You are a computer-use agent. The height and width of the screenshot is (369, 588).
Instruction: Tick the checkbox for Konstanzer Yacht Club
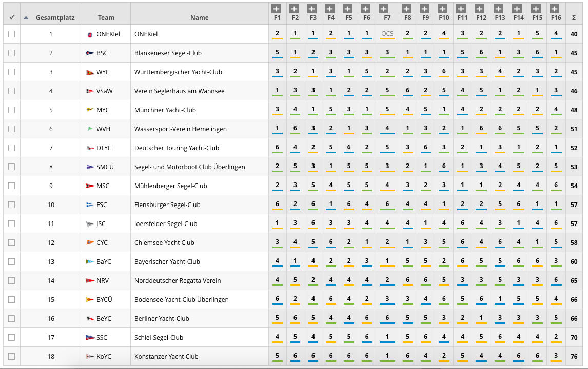(11, 357)
